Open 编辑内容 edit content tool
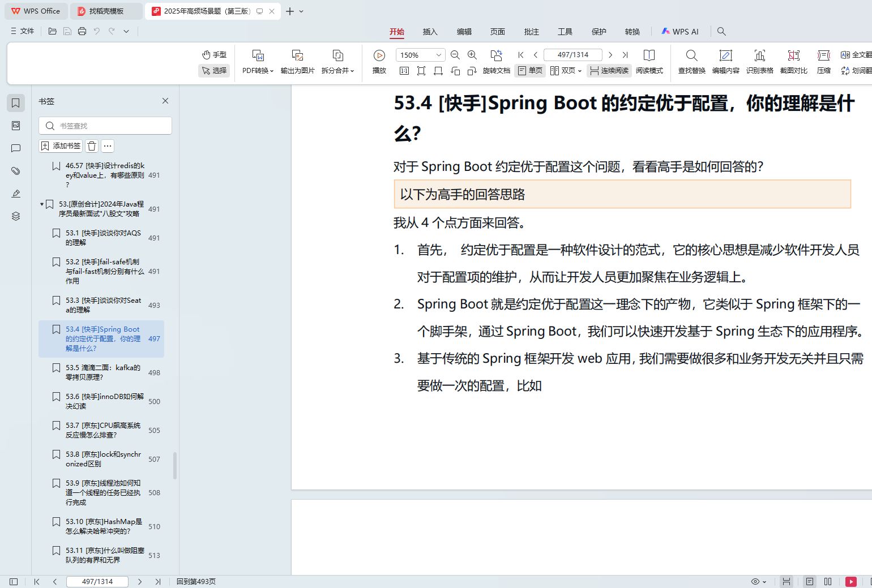This screenshot has height=588, width=872. tap(726, 62)
